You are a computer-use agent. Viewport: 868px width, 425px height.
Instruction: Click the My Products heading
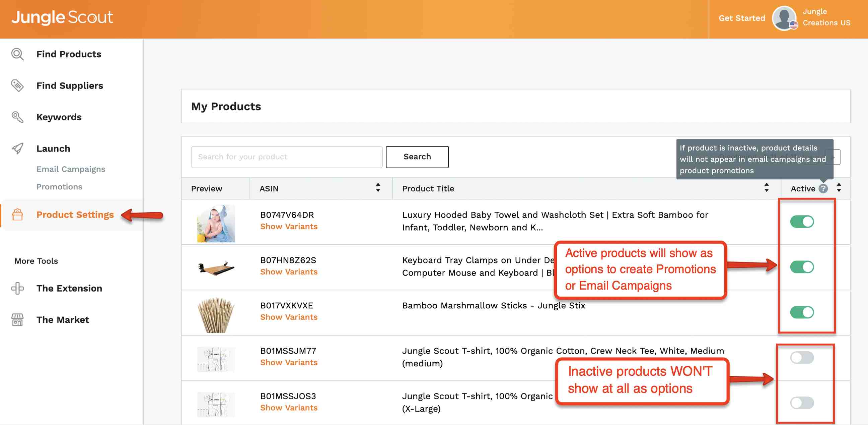(226, 107)
